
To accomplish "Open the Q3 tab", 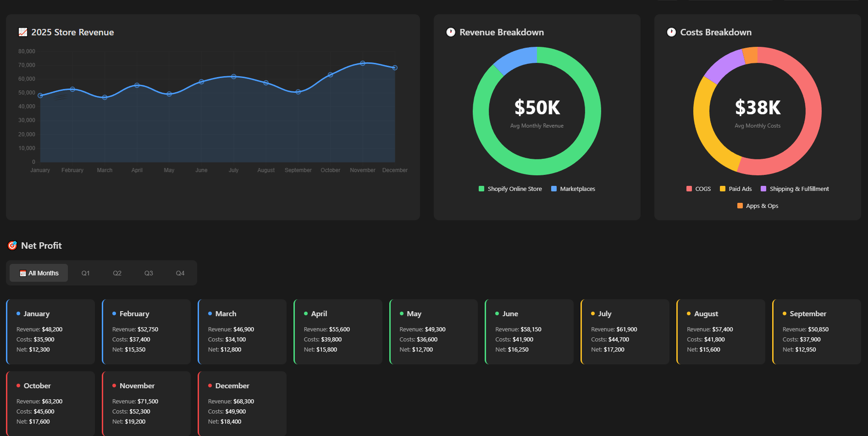I will point(149,273).
